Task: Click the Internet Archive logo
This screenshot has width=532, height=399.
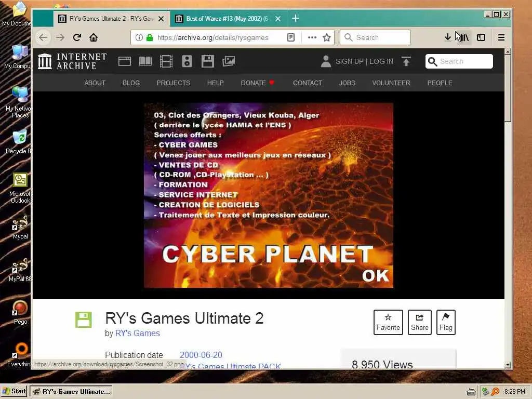Action: (x=72, y=61)
